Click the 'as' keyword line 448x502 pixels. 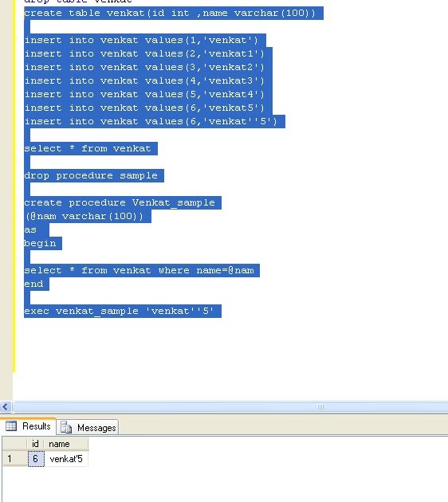tap(30, 229)
